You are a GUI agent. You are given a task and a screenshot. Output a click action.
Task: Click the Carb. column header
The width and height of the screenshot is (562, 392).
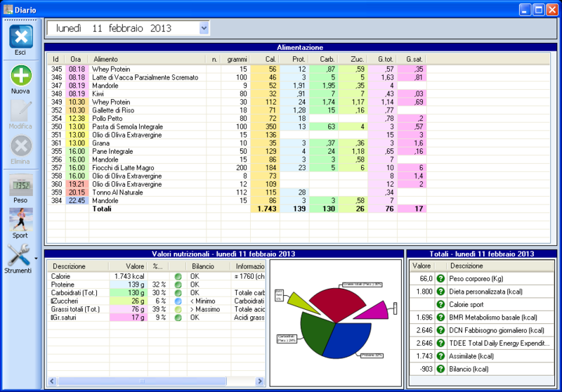click(x=323, y=59)
